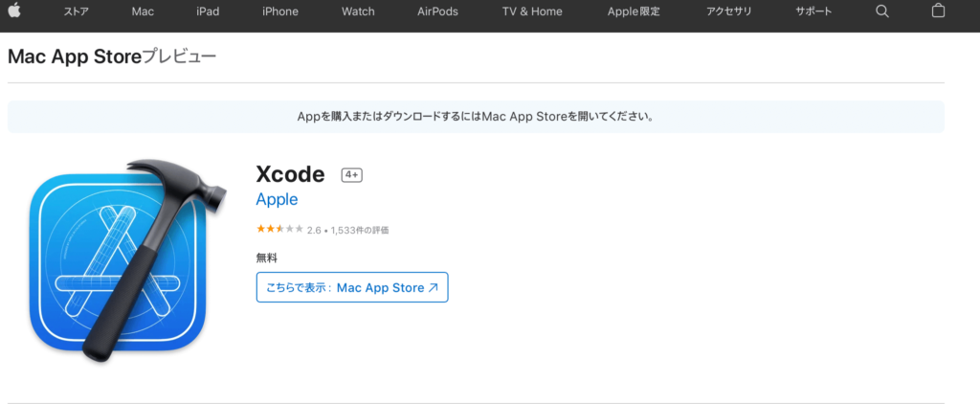This screenshot has width=980, height=404.
Task: Click the 4+ age rating badge
Action: [x=352, y=175]
